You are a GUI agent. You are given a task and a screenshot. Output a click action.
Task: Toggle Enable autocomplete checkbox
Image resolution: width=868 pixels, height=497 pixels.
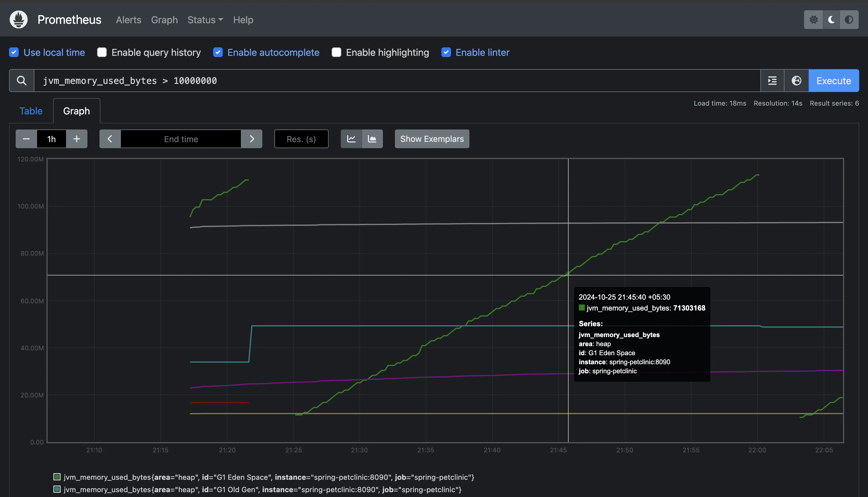(x=218, y=52)
